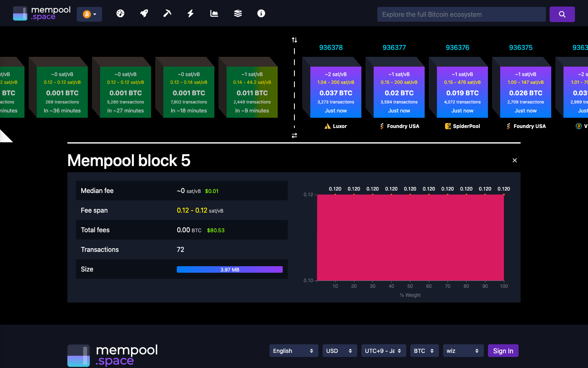The width and height of the screenshot is (588, 368).
Task: Select the rocket acceleration services icon
Action: [144, 13]
